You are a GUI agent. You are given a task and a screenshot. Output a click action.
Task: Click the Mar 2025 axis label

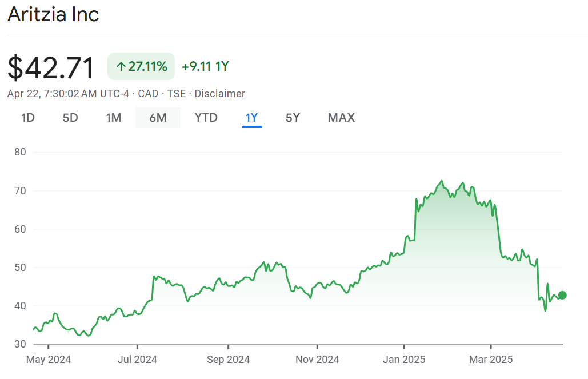(x=491, y=360)
